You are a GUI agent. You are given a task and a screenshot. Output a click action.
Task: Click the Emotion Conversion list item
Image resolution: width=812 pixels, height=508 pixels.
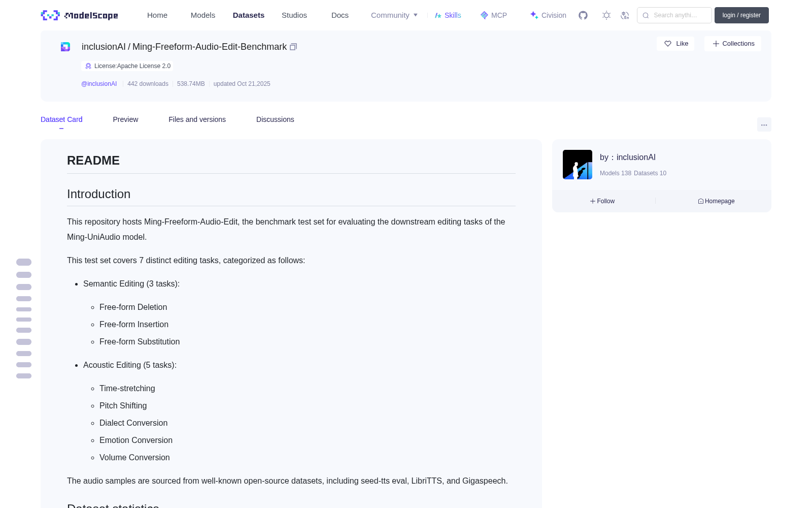pyautogui.click(x=136, y=440)
